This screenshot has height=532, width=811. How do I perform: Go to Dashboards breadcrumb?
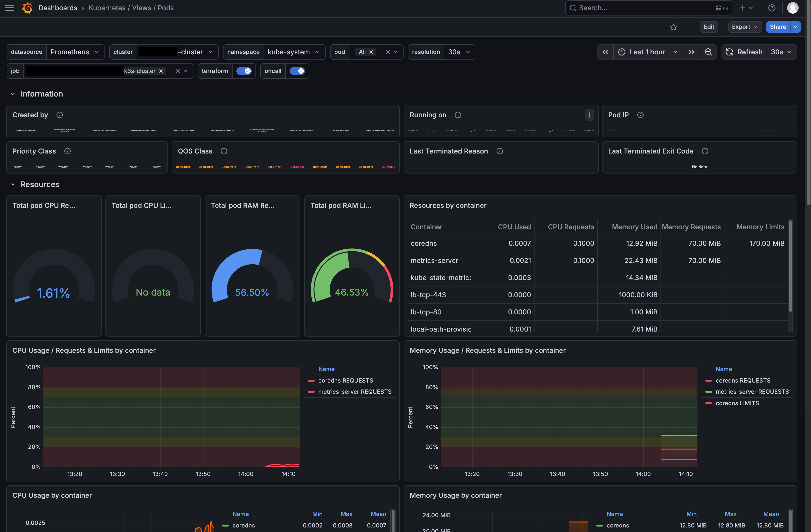(57, 8)
